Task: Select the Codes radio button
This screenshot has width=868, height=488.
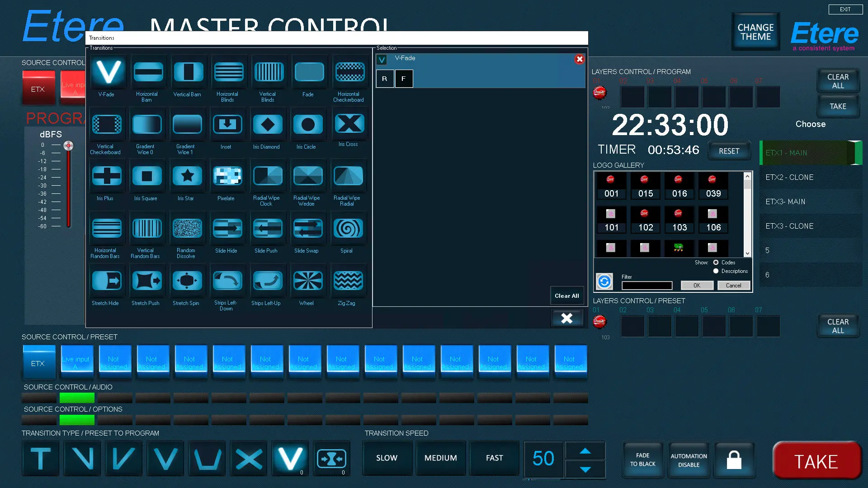Action: 716,263
